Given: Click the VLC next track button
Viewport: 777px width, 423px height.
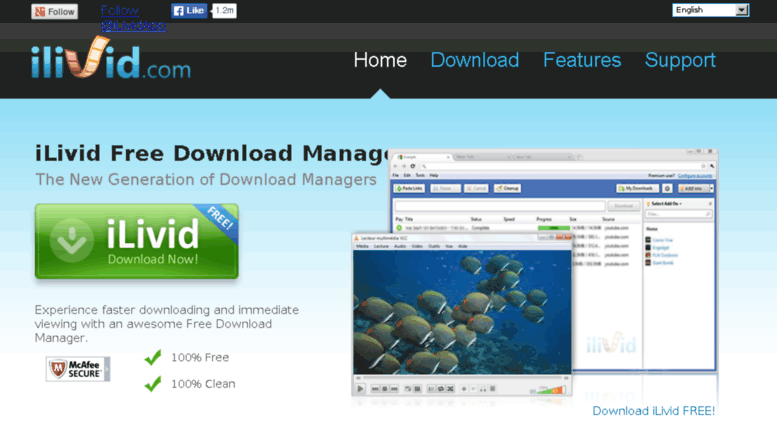Looking at the screenshot, I should coord(394,389).
